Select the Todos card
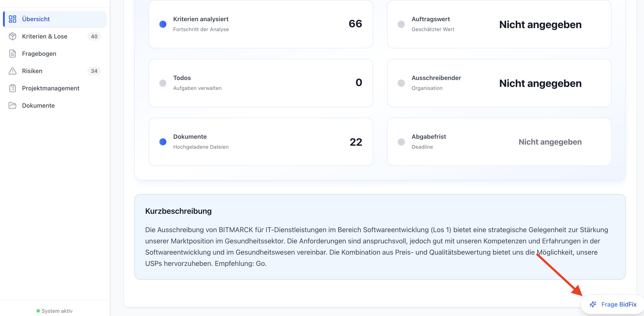 tap(260, 83)
